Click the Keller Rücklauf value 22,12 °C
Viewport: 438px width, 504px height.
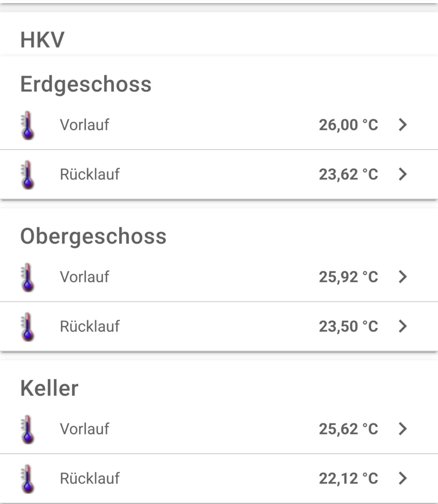click(x=348, y=478)
